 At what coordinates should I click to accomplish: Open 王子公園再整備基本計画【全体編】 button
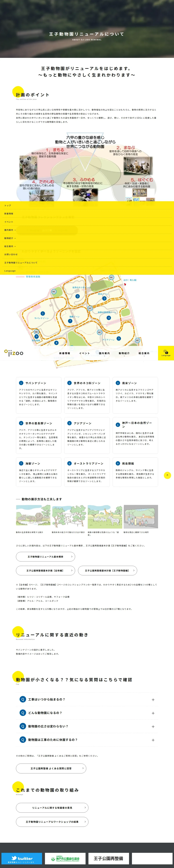pyautogui.click(x=45, y=570)
